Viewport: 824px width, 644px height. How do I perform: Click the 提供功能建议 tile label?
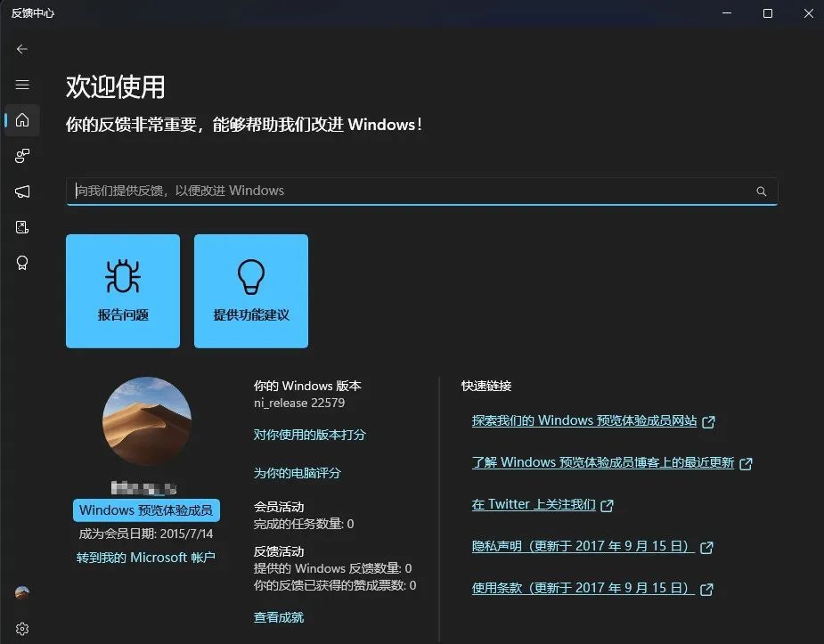point(251,315)
